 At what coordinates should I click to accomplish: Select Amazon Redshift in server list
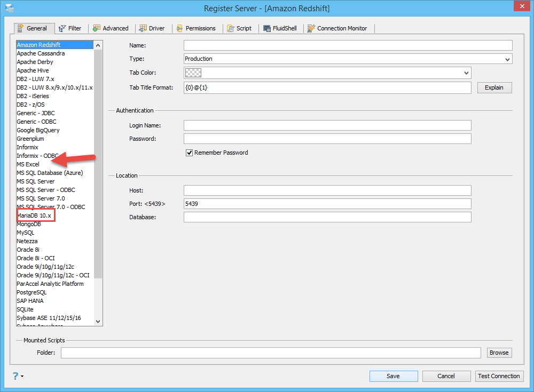pyautogui.click(x=55, y=45)
